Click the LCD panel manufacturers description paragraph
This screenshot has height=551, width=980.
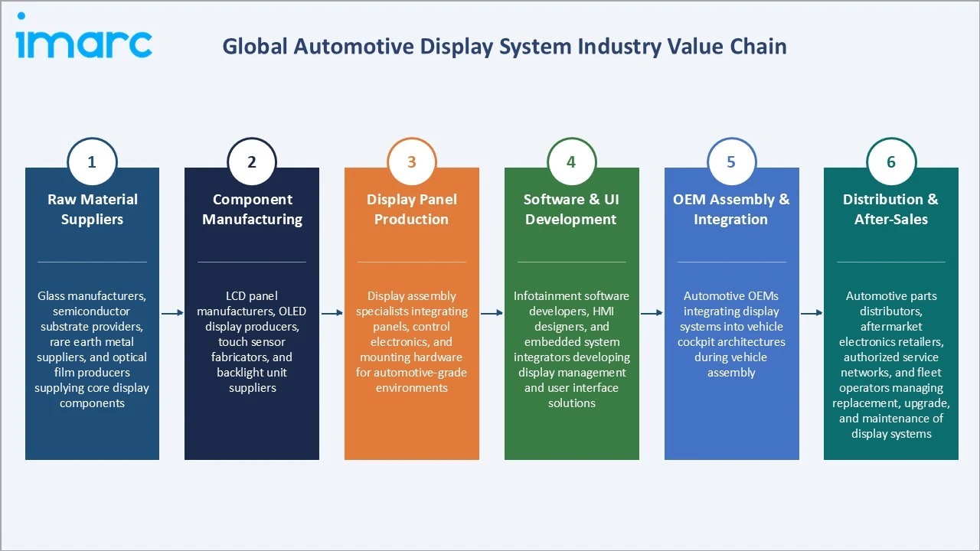pyautogui.click(x=252, y=342)
